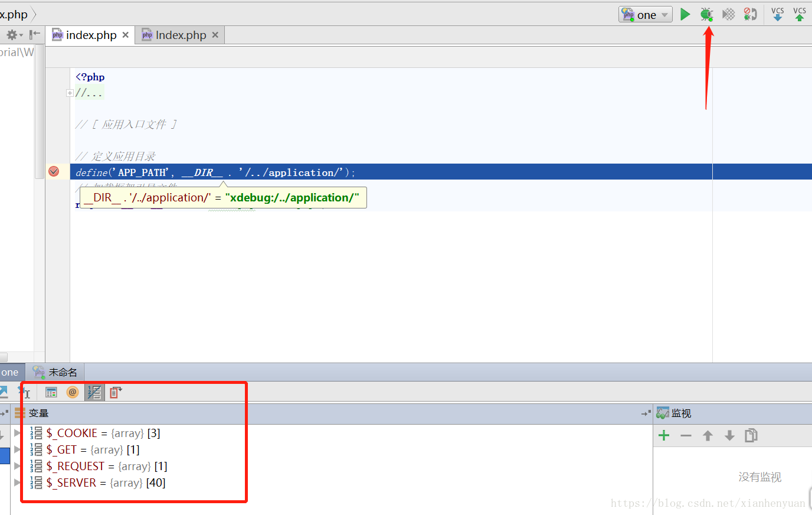Expand the folded //... comment block
The width and height of the screenshot is (812, 515).
click(70, 93)
